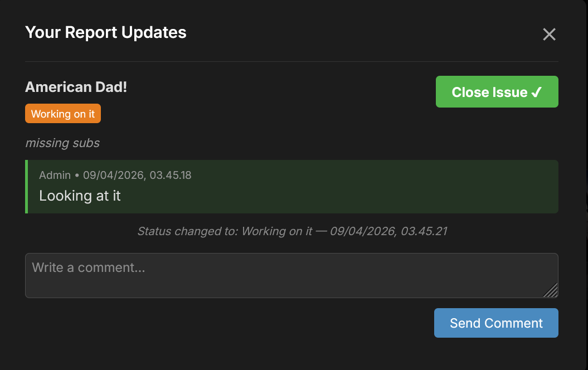Click the 03.45.18 comment timestamp
This screenshot has width=588, height=370.
(169, 175)
